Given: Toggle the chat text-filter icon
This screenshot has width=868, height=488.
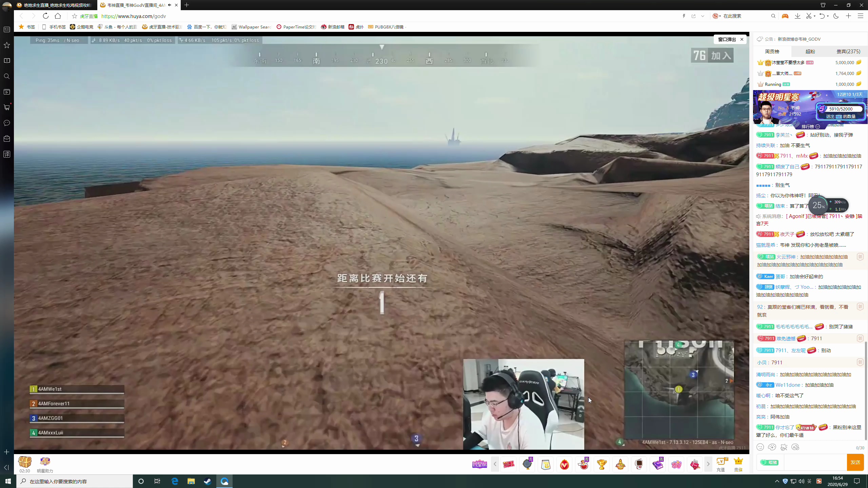Looking at the screenshot, I should pos(795,447).
